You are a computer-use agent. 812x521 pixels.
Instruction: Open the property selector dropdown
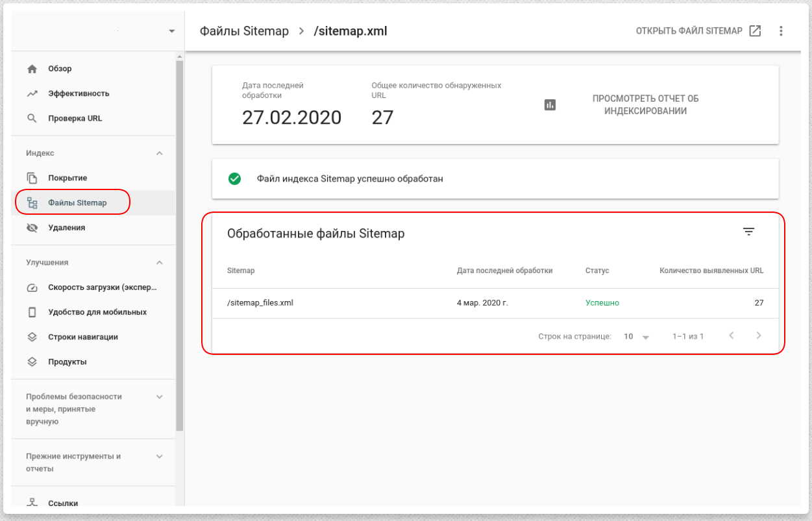[x=171, y=30]
